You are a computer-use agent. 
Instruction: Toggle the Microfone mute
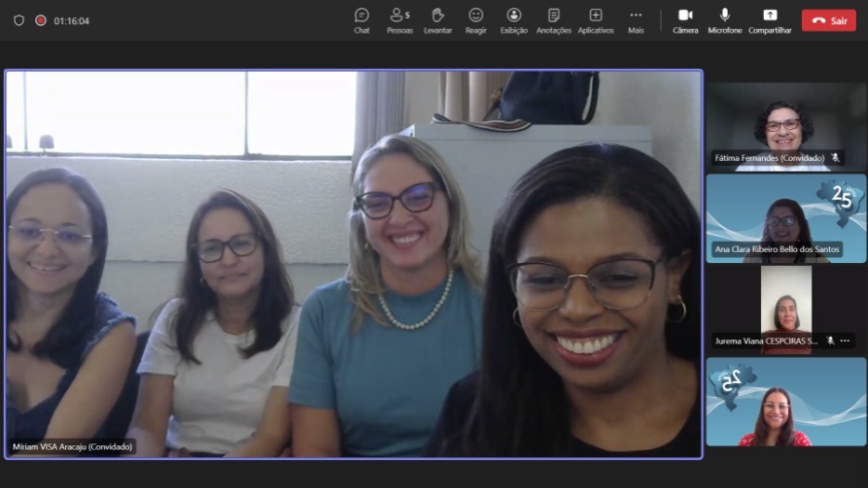(725, 21)
